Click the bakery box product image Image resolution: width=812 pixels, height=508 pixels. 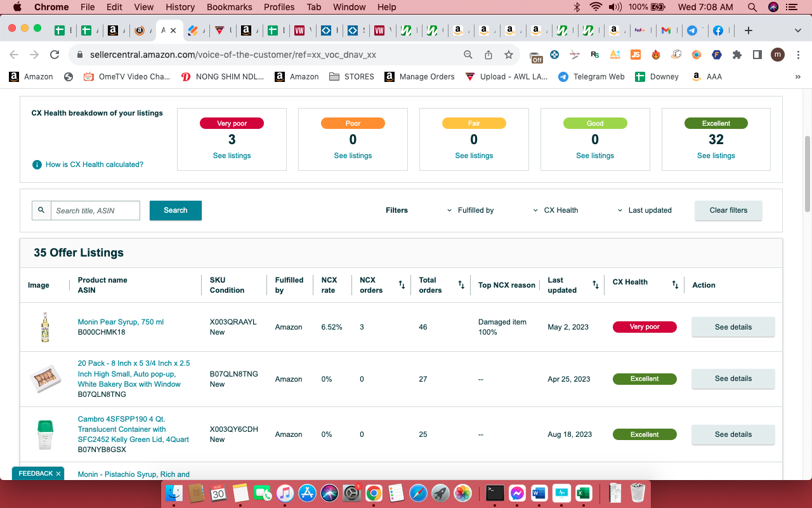(45, 379)
